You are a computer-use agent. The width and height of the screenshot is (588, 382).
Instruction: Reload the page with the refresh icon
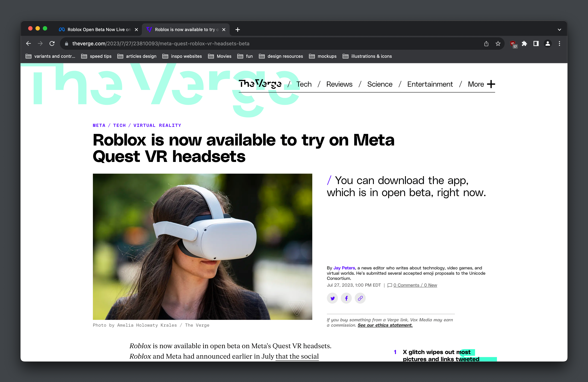(x=52, y=44)
